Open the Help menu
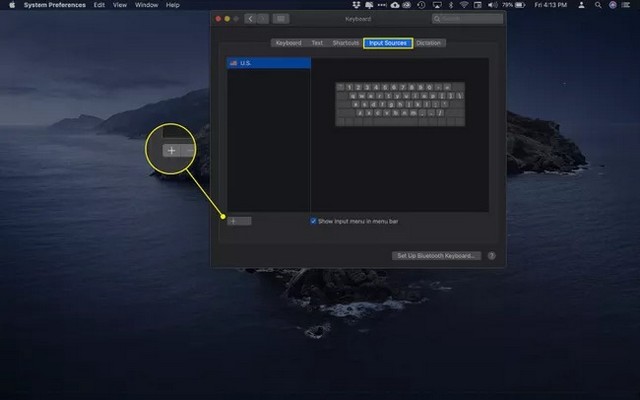The height and width of the screenshot is (400, 640). click(173, 5)
